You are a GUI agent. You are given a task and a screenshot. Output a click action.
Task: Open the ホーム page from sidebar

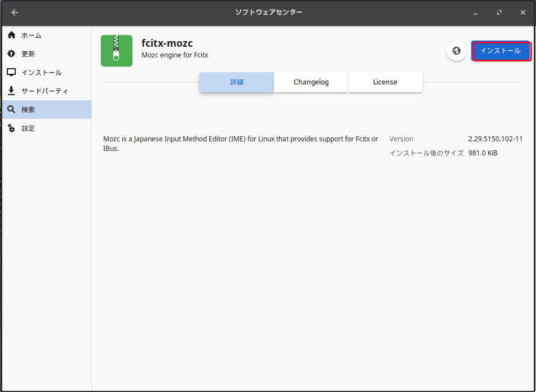[32, 35]
